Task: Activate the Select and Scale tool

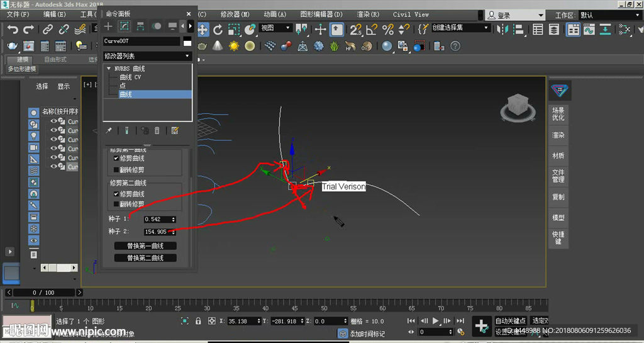Action: pyautogui.click(x=234, y=30)
